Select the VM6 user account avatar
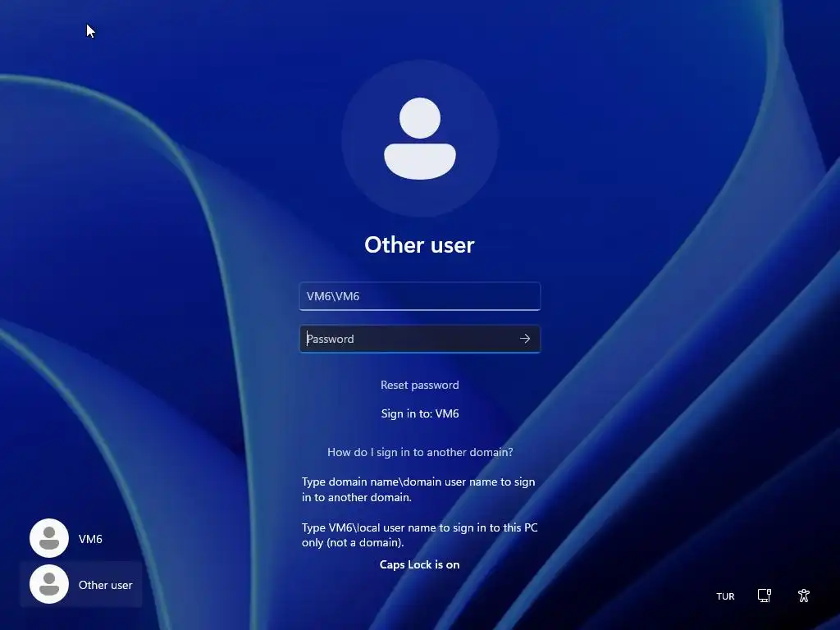The image size is (840, 630). click(x=49, y=538)
